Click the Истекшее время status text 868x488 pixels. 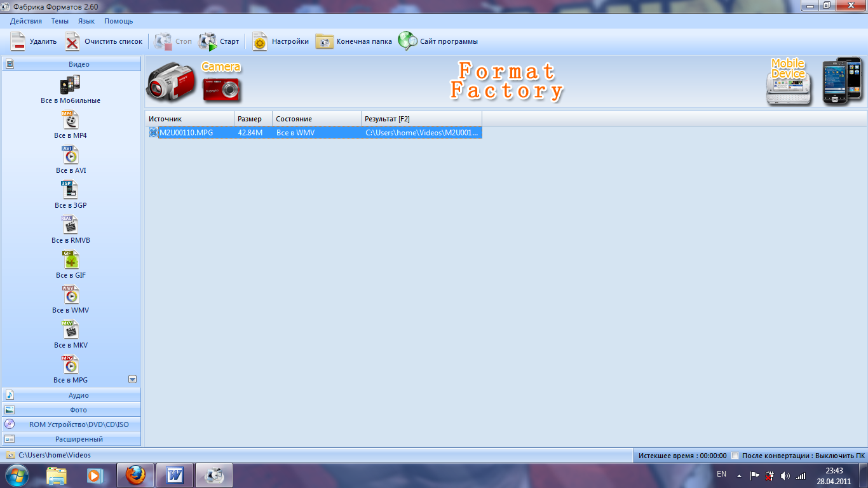pyautogui.click(x=682, y=456)
